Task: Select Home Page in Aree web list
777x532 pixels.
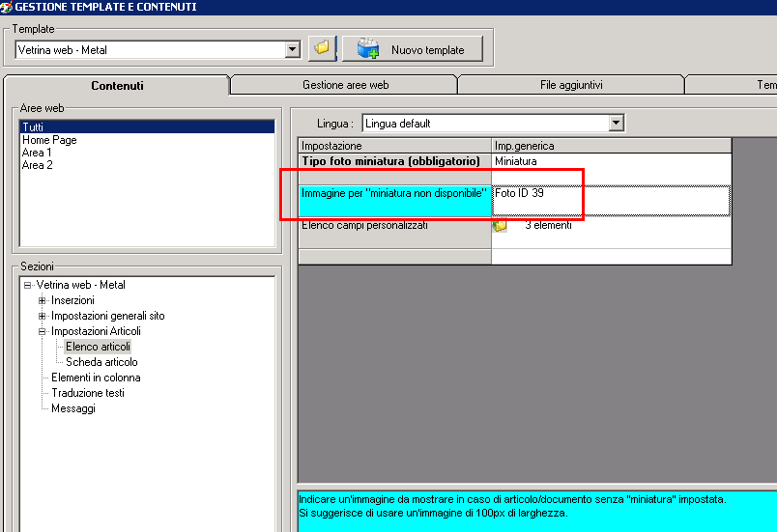Action: tap(49, 140)
